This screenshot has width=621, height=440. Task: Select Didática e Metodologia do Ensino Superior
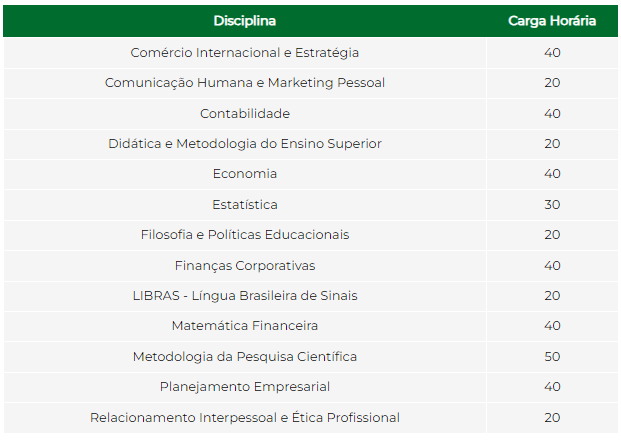[x=244, y=144]
